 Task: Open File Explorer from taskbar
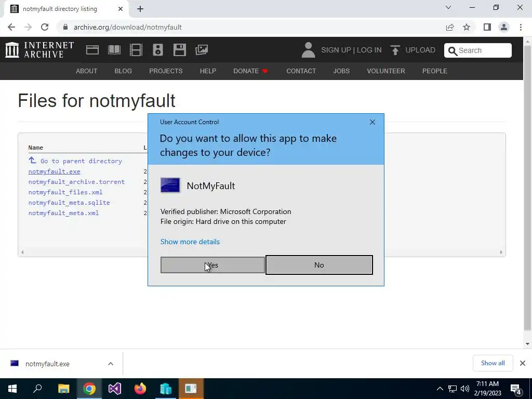[63, 389]
